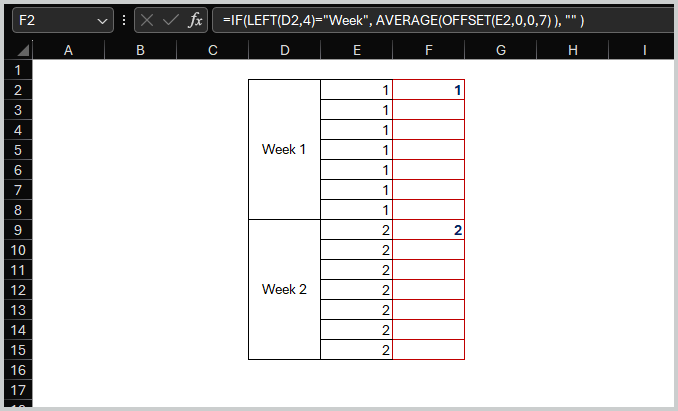Select column I header
The image size is (678, 411).
point(643,50)
